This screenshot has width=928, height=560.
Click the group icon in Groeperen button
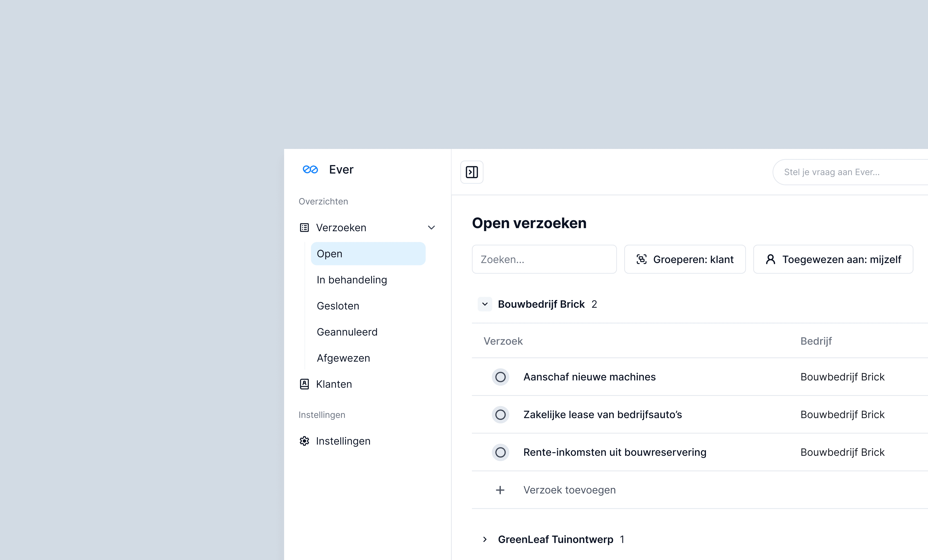tap(641, 259)
